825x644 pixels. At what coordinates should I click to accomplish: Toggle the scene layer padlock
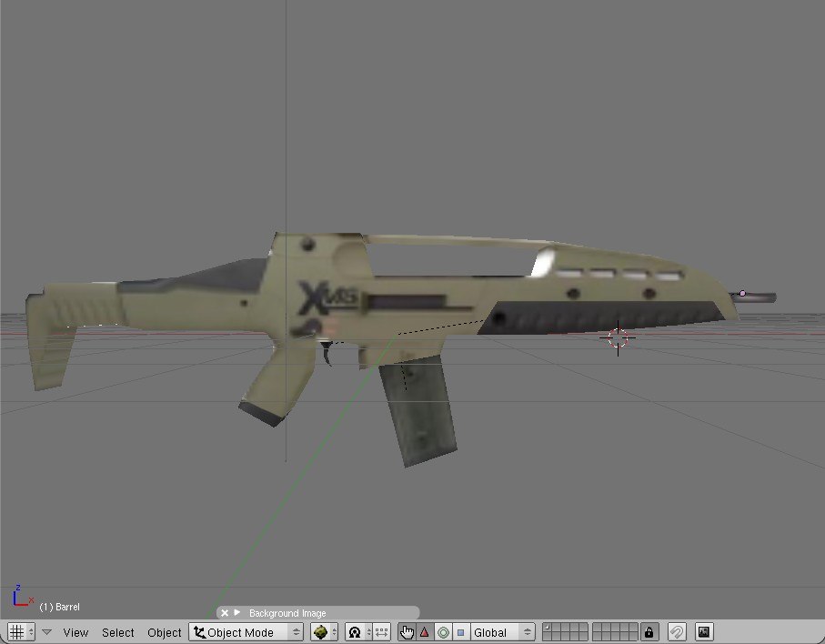[648, 632]
